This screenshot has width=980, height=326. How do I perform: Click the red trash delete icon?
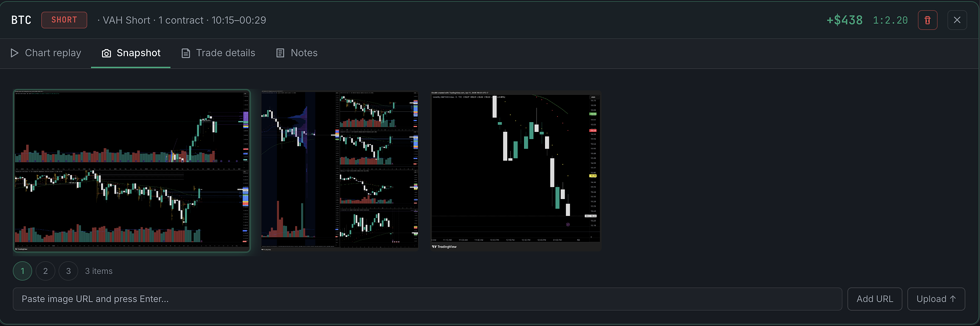[928, 20]
